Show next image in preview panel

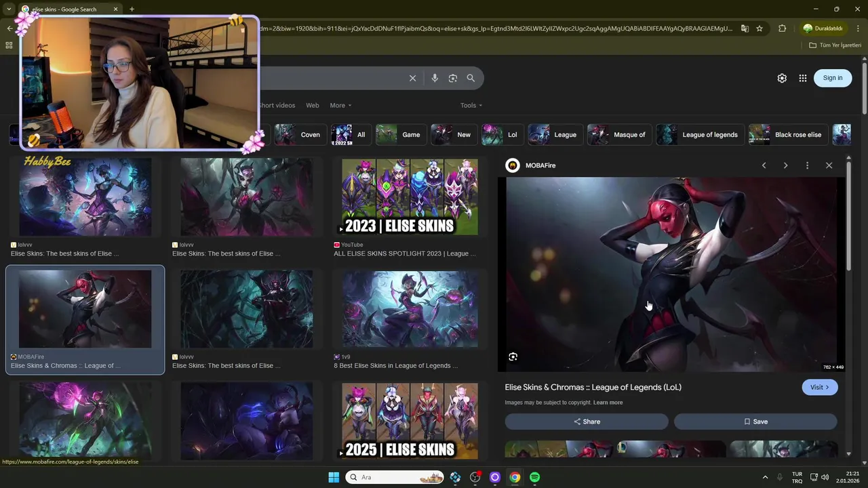pyautogui.click(x=785, y=165)
